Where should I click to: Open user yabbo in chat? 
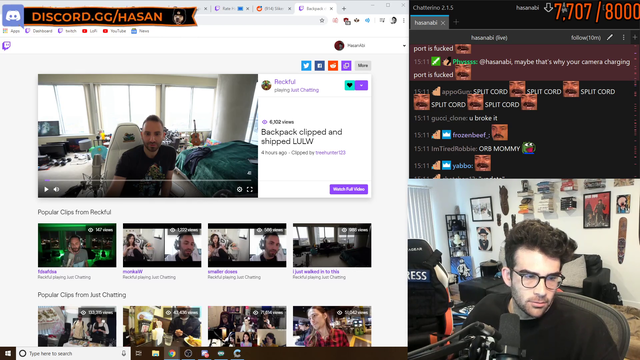click(462, 166)
